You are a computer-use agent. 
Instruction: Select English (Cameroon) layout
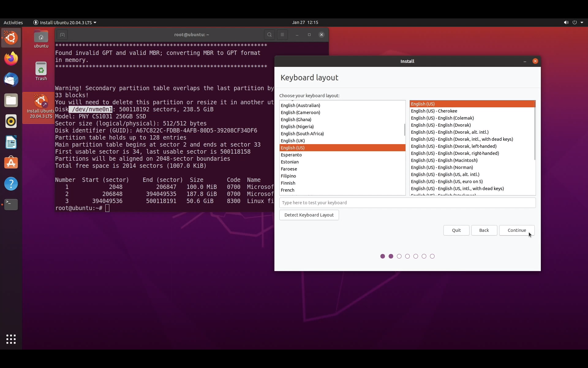click(342, 113)
